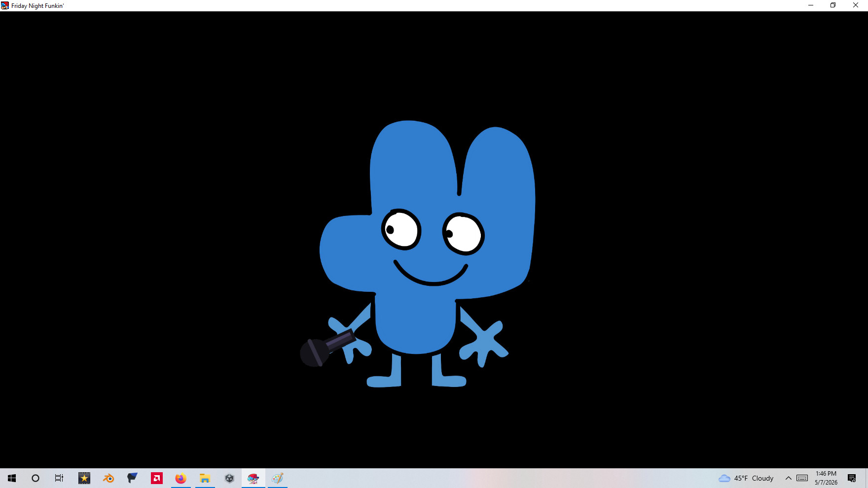Select the Friday Night Funkin' taskbar icon
The image size is (868, 488).
pyautogui.click(x=253, y=478)
